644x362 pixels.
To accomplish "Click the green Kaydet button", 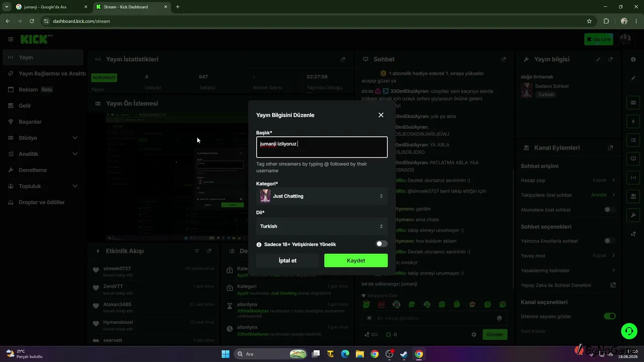I will click(356, 260).
